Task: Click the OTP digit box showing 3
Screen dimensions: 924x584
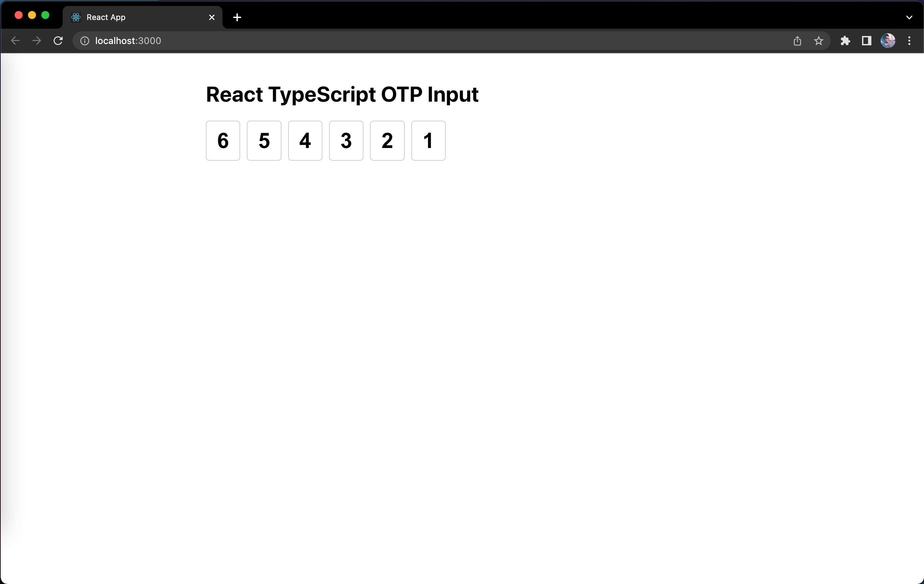Action: [346, 140]
